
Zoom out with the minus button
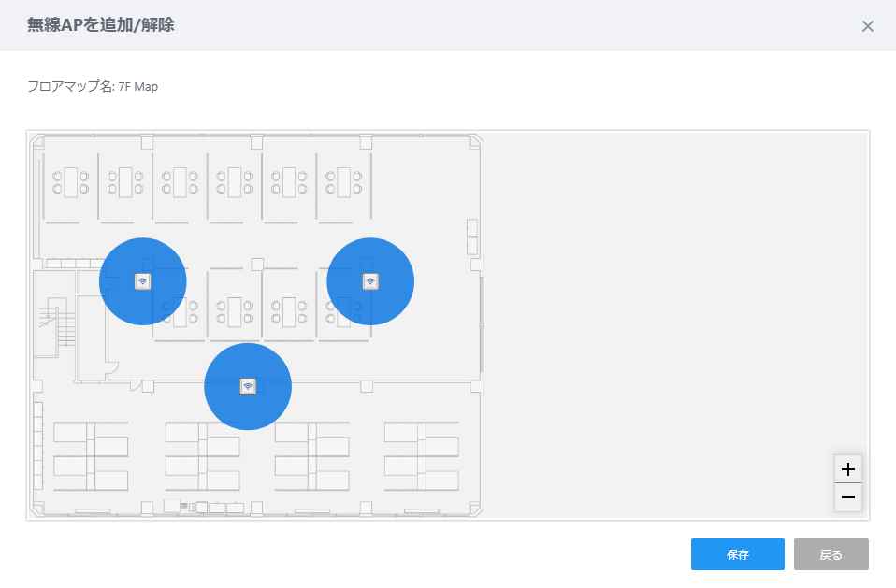coord(848,497)
